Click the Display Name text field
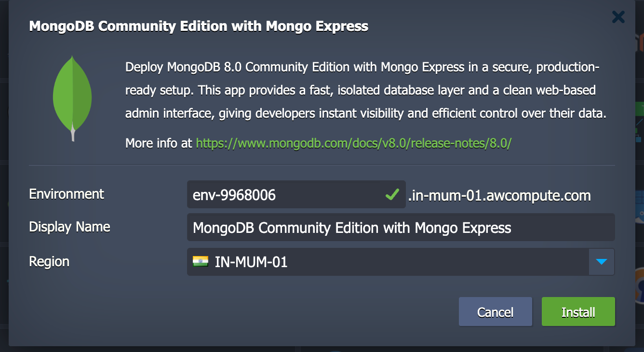Viewport: 644px width, 352px height. click(400, 227)
